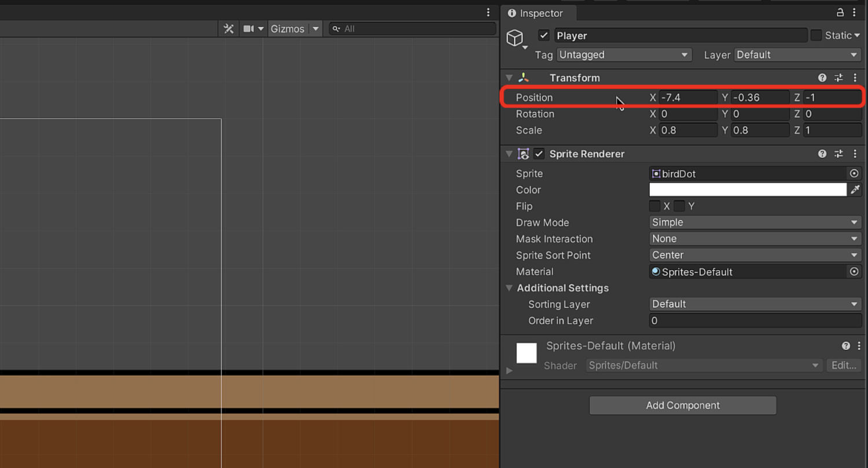The width and height of the screenshot is (868, 468).
Task: Open Sprite Renderer presets icon
Action: [x=838, y=154]
